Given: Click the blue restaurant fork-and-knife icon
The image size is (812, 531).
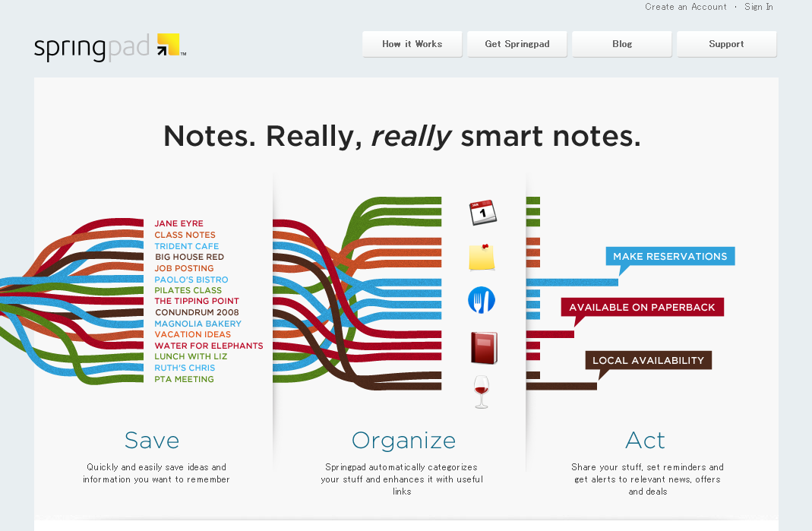Looking at the screenshot, I should (x=482, y=300).
